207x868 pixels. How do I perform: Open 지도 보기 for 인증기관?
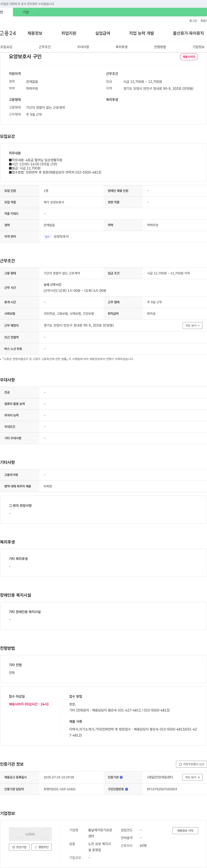coord(193,777)
